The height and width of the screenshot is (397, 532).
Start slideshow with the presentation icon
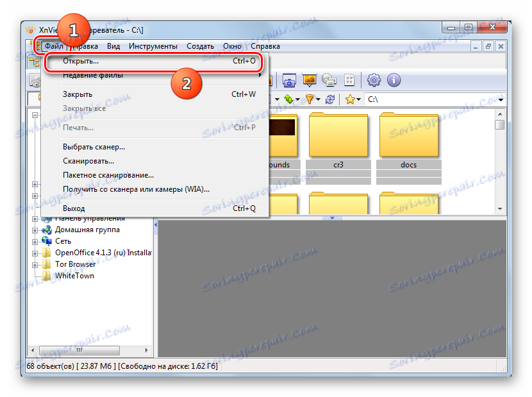point(310,80)
